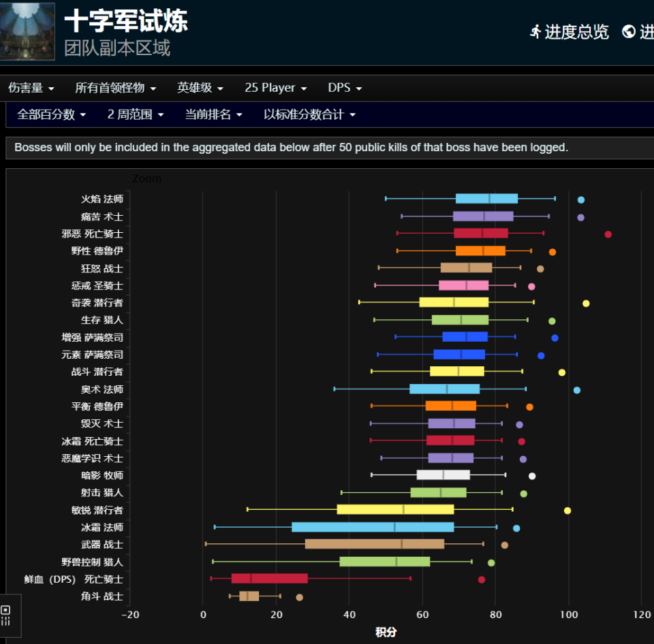Expand the 当前排名 ranking dropdown
Image resolution: width=654 pixels, height=644 pixels.
tap(213, 114)
